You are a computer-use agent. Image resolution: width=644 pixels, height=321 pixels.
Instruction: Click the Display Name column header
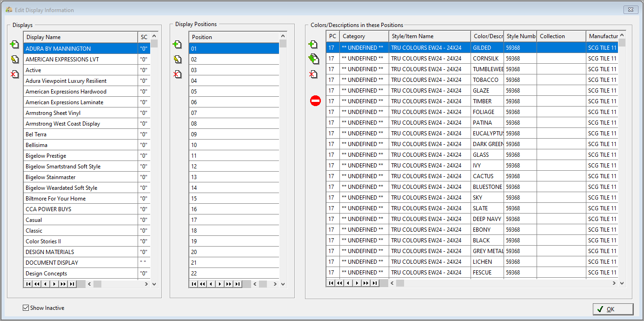(80, 37)
